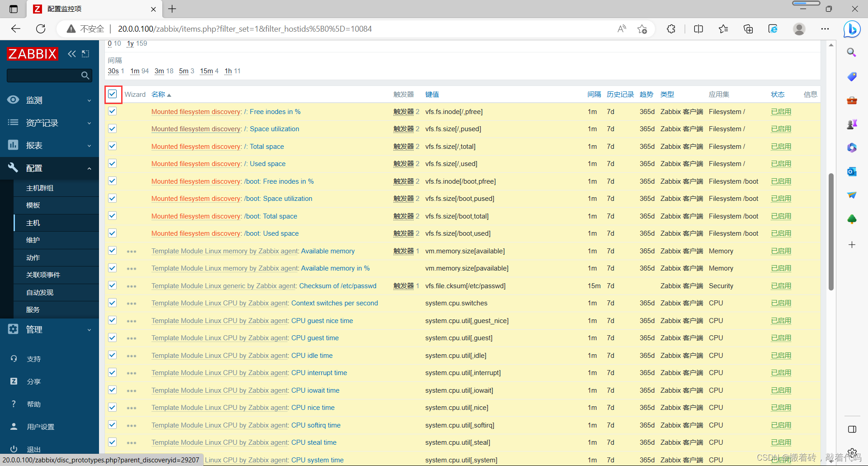868x466 pixels.
Task: Click the browser back arrow
Action: pyautogui.click(x=16, y=29)
